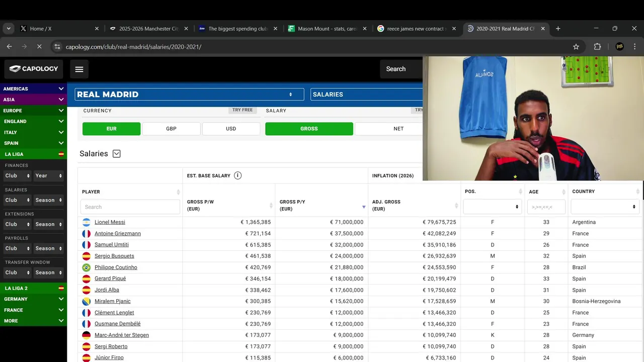Expand the England menu
644x362 pixels.
[33, 122]
